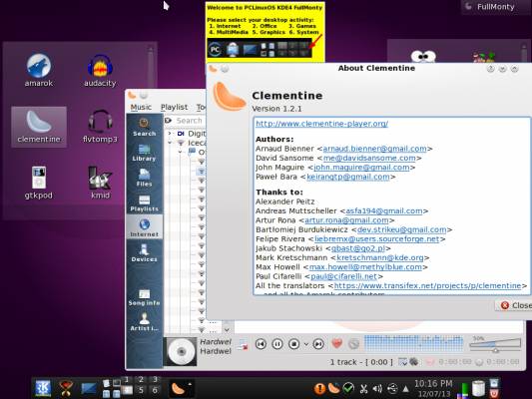Skip to previous track
Screen dimensions: 532x399
point(261,344)
